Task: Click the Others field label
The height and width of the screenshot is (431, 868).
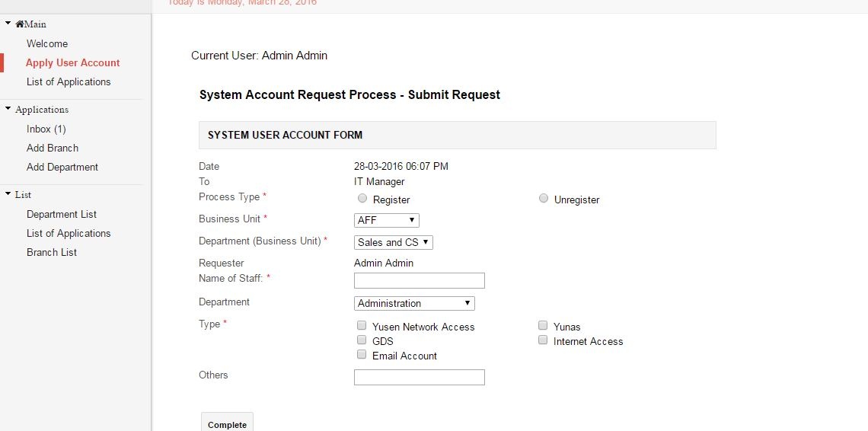Action: click(213, 375)
